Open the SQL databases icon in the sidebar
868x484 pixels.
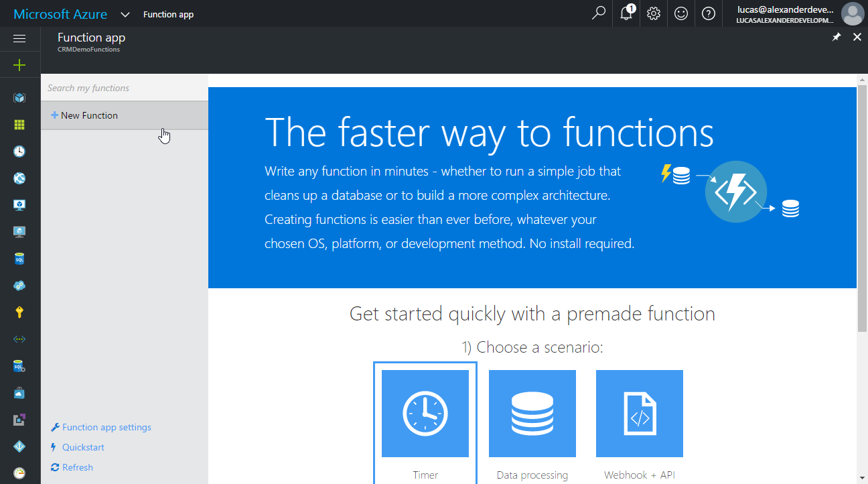point(19,259)
